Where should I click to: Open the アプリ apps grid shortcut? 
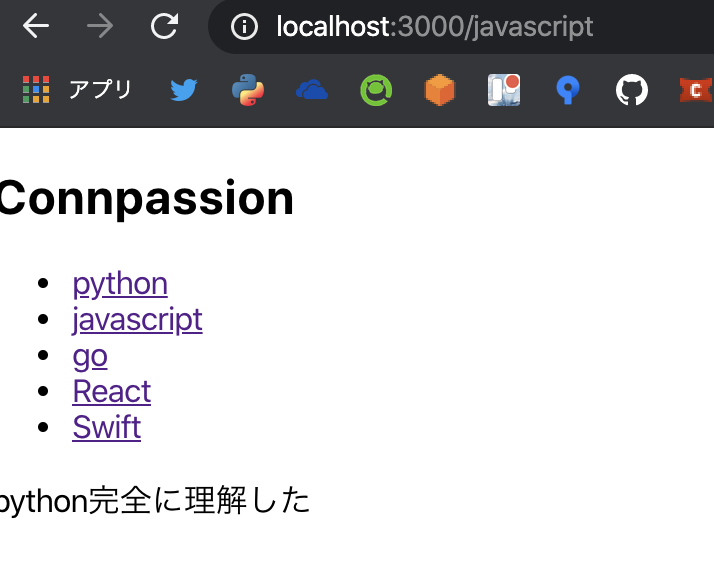pyautogui.click(x=77, y=90)
